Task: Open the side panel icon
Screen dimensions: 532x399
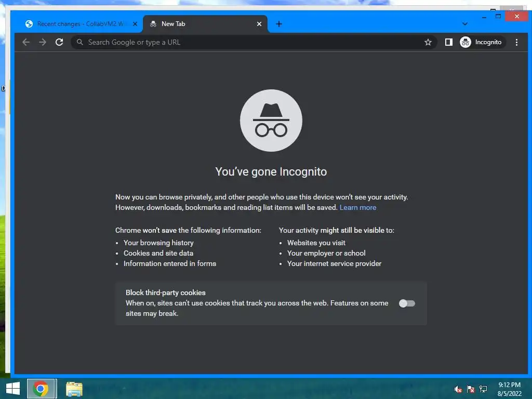Action: 448,42
